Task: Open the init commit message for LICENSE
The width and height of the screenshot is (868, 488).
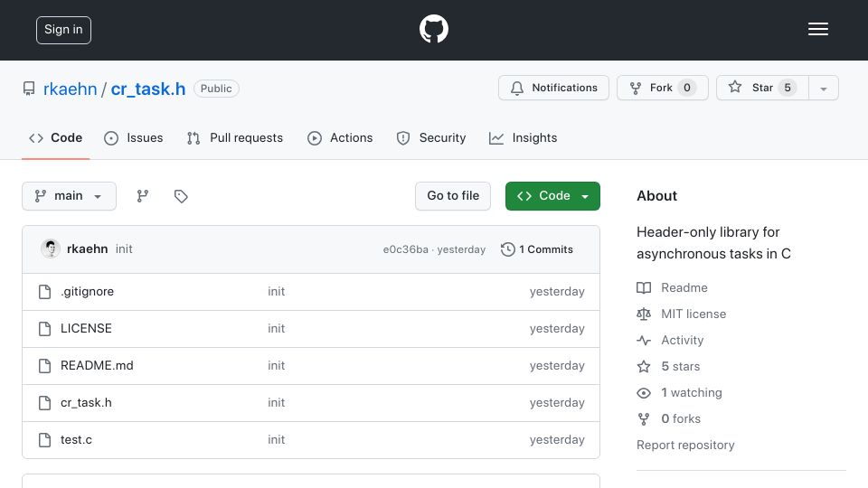Action: pos(277,329)
